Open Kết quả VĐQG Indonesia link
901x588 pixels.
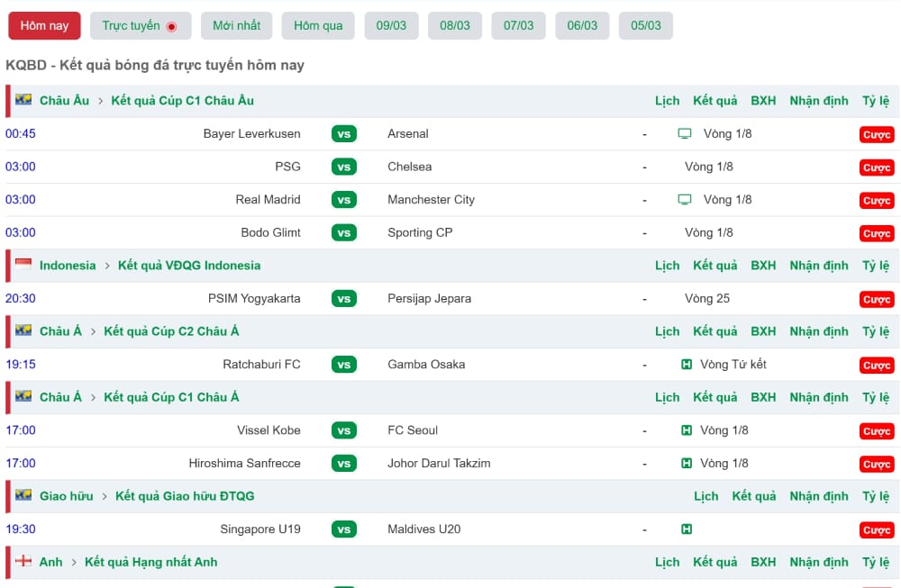coord(189,266)
